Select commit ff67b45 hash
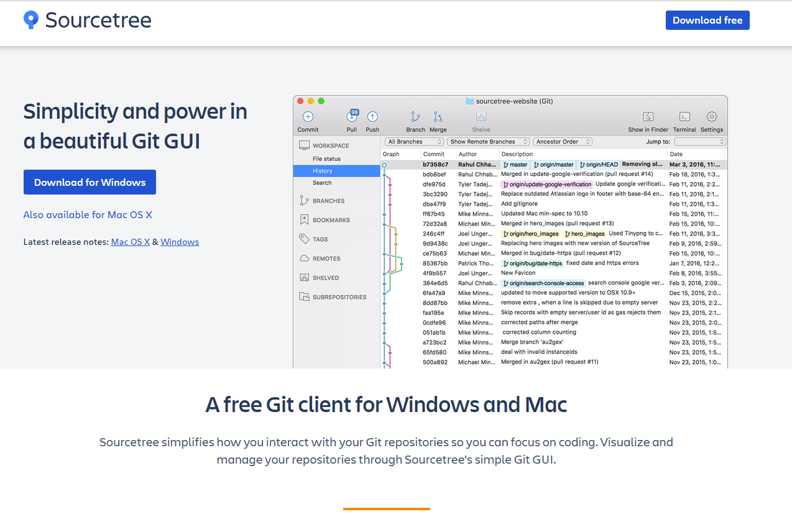The width and height of the screenshot is (792, 532). (x=433, y=214)
